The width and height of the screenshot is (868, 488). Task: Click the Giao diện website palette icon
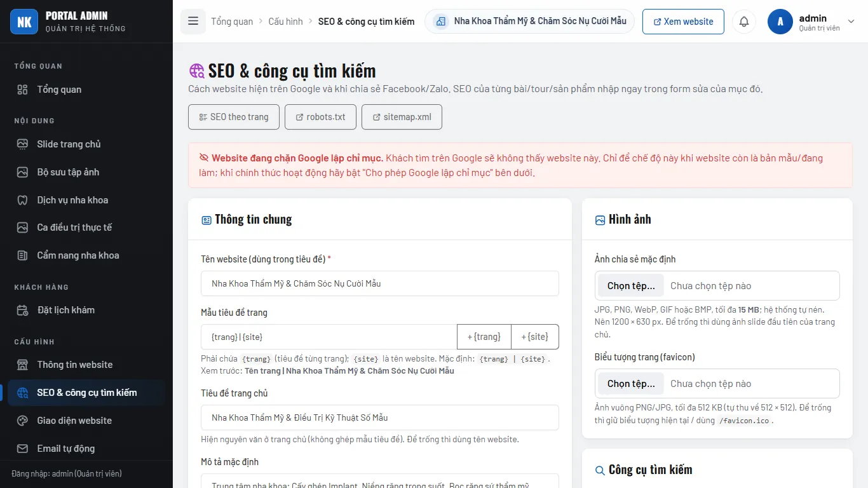(22, 421)
